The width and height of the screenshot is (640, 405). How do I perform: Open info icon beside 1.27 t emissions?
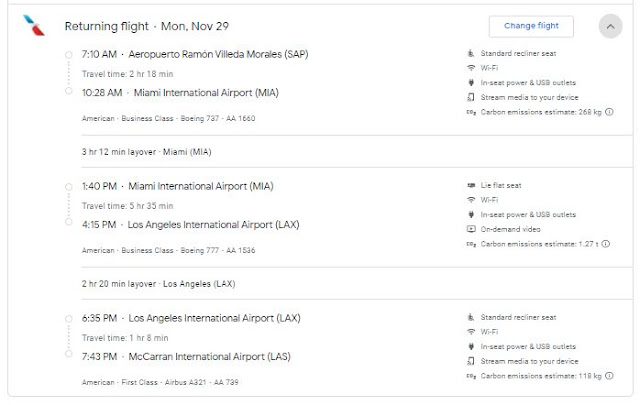(609, 243)
